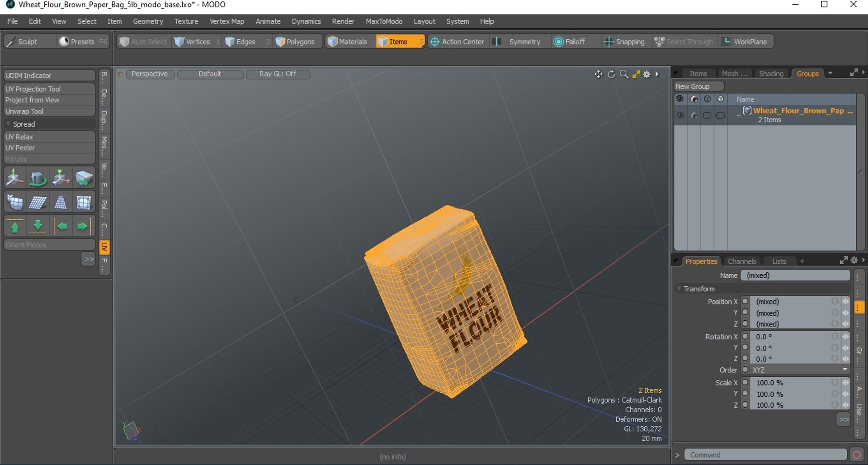The height and width of the screenshot is (465, 868).
Task: Toggle the Position X keyframe circle
Action: [x=745, y=301]
